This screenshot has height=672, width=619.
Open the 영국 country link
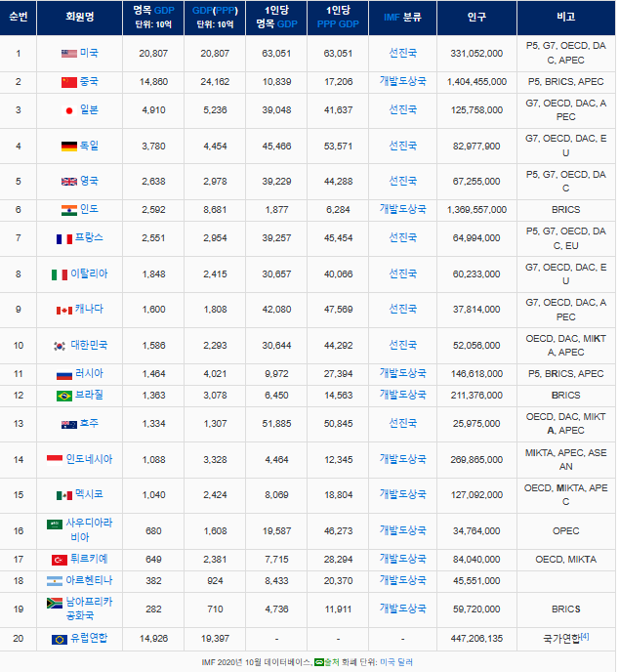tap(89, 181)
